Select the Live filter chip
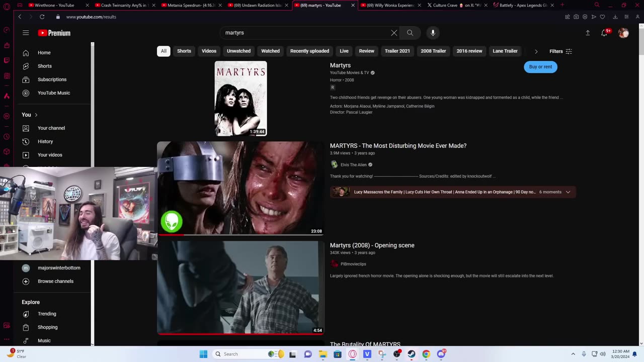Screen dimensions: 644x362 pos(344,51)
